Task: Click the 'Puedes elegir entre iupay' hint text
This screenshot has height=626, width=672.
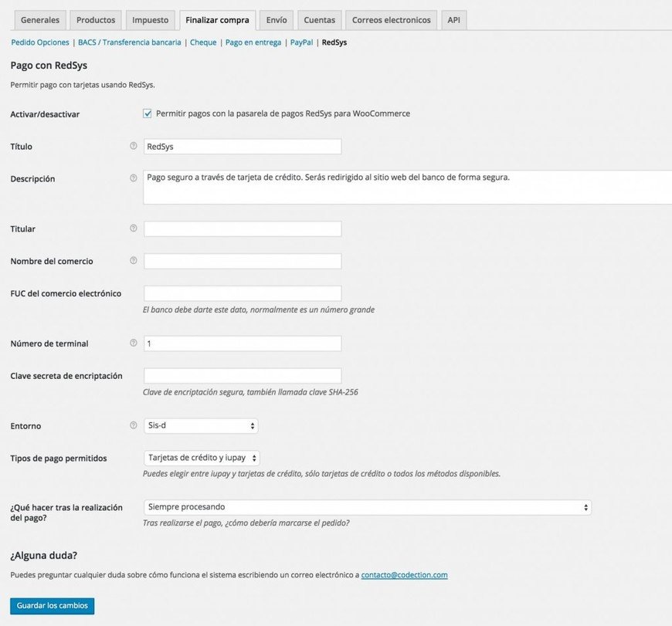Action: pos(321,474)
